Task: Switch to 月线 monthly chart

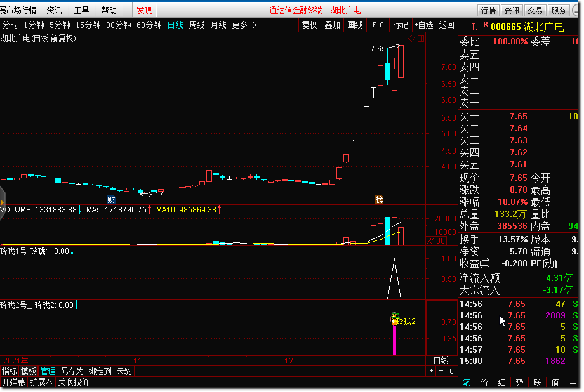Action: coord(218,25)
